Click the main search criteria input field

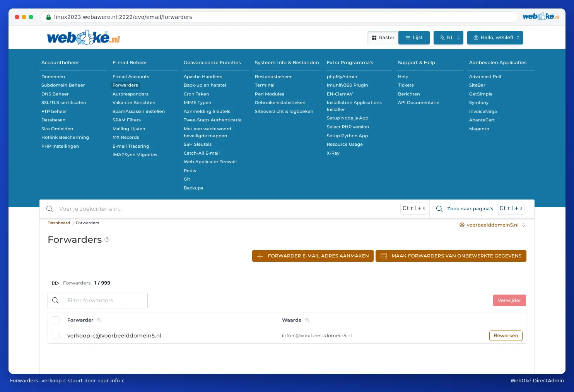228,209
